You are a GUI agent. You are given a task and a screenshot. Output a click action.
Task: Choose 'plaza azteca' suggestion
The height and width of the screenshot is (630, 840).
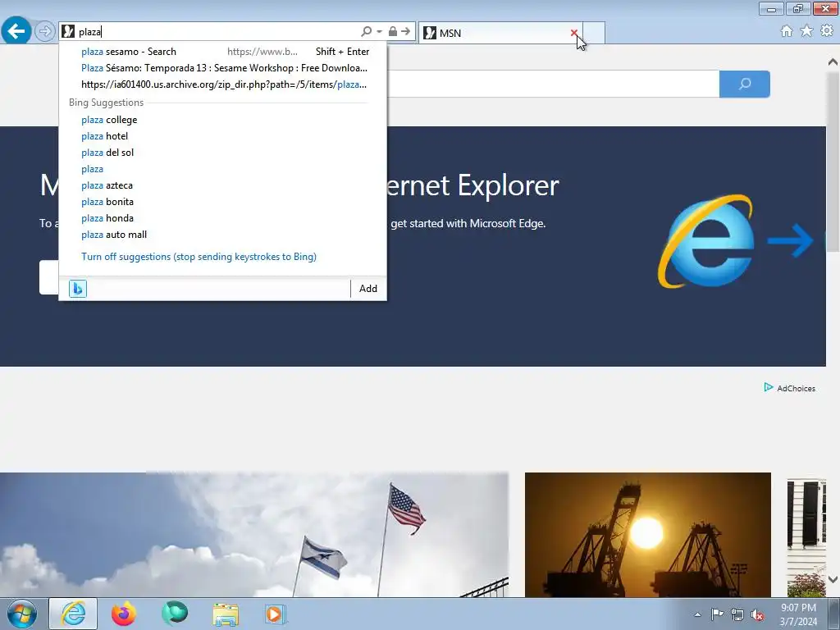point(223,185)
